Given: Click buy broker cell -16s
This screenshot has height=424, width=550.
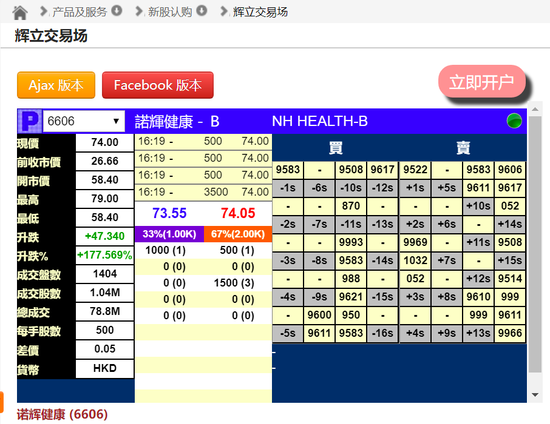Looking at the screenshot, I should 383,333.
